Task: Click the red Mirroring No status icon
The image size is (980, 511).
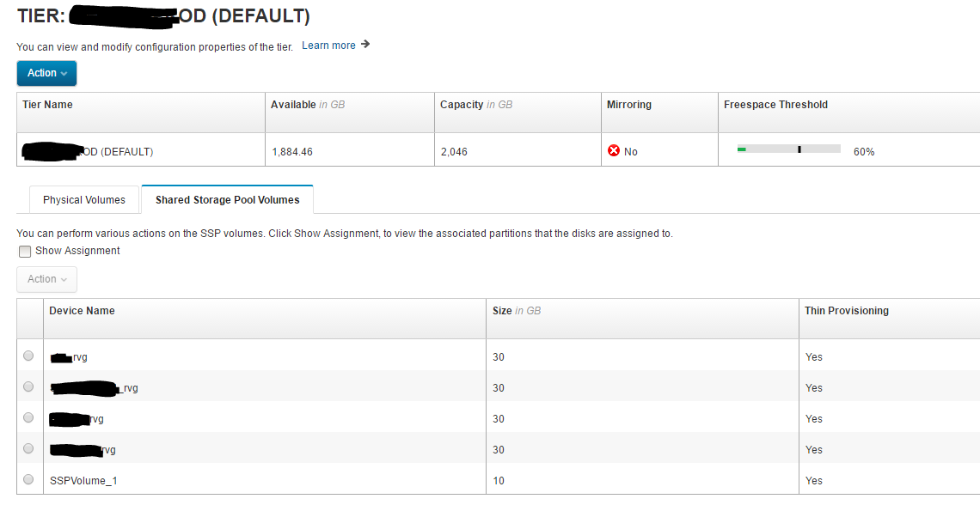Action: 614,151
